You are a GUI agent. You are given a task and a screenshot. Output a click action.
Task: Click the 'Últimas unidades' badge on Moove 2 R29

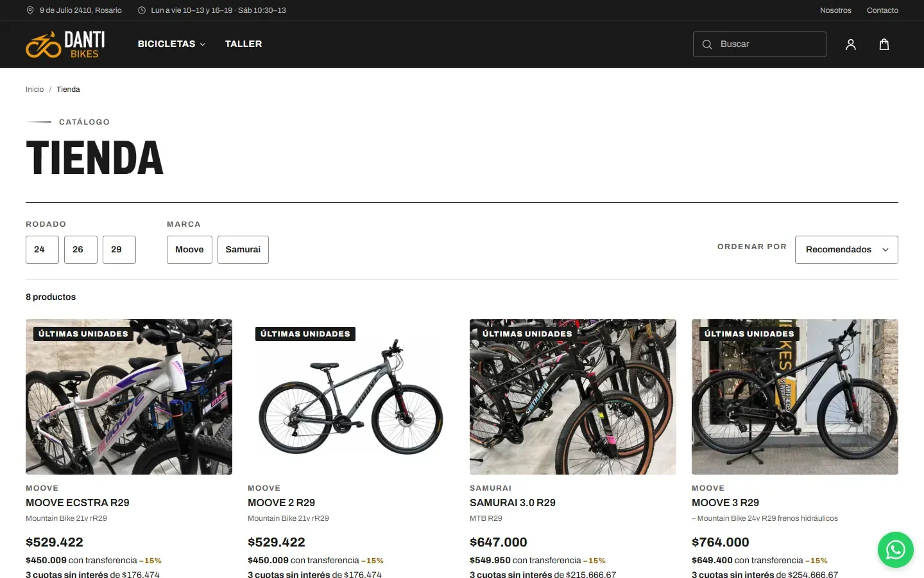coord(305,334)
